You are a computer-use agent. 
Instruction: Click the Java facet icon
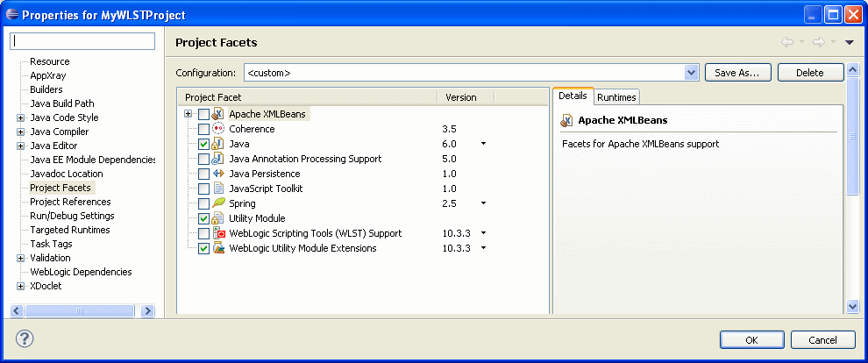coord(218,144)
